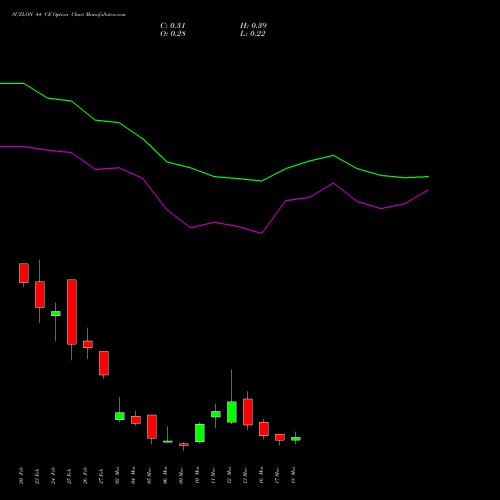Click the tall red candlestick for 25 Feb

pyautogui.click(x=72, y=312)
